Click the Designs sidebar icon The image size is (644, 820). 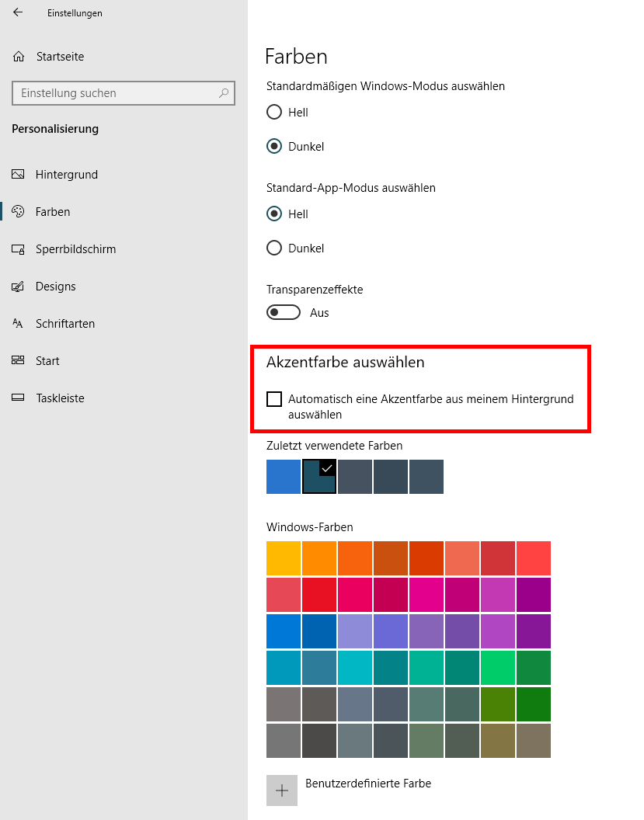(x=19, y=287)
